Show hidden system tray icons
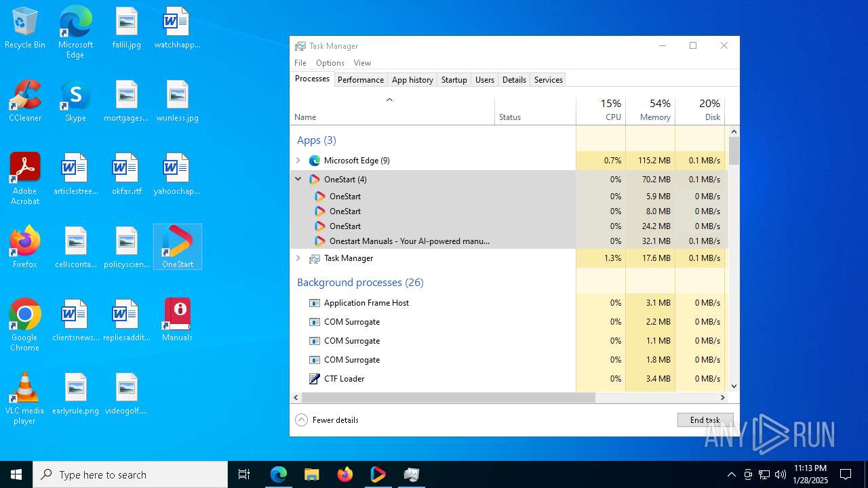The width and height of the screenshot is (868, 488). coord(731,474)
